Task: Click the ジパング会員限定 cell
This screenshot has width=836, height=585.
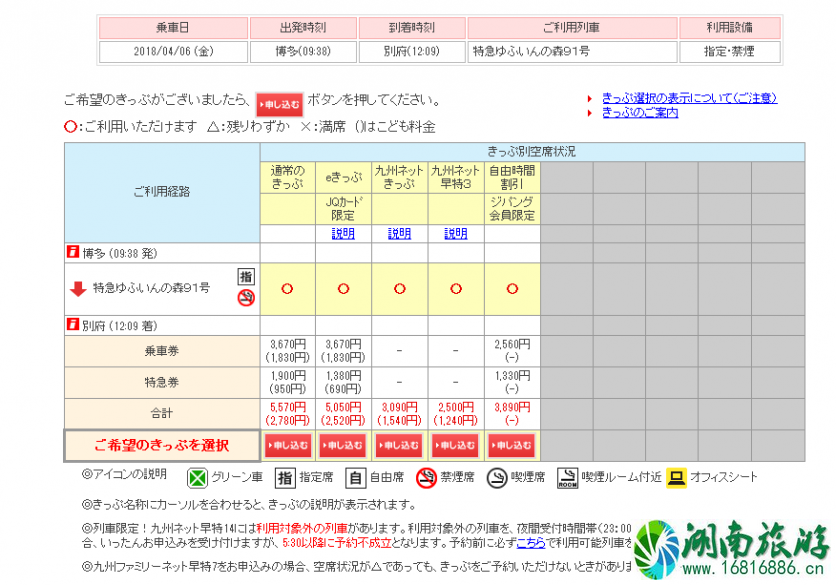Action: click(512, 209)
